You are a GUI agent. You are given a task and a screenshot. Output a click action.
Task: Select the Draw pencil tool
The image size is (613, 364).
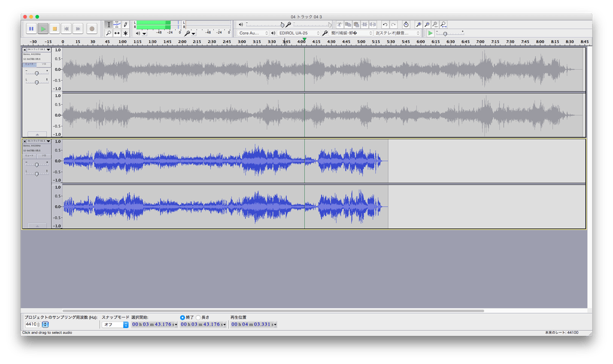click(x=125, y=25)
